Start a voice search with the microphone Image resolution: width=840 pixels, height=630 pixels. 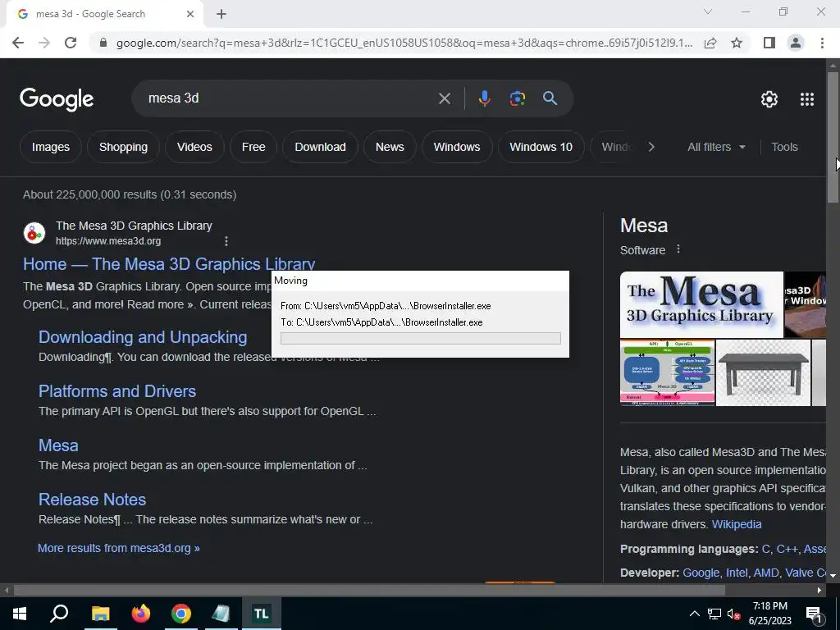tap(484, 98)
